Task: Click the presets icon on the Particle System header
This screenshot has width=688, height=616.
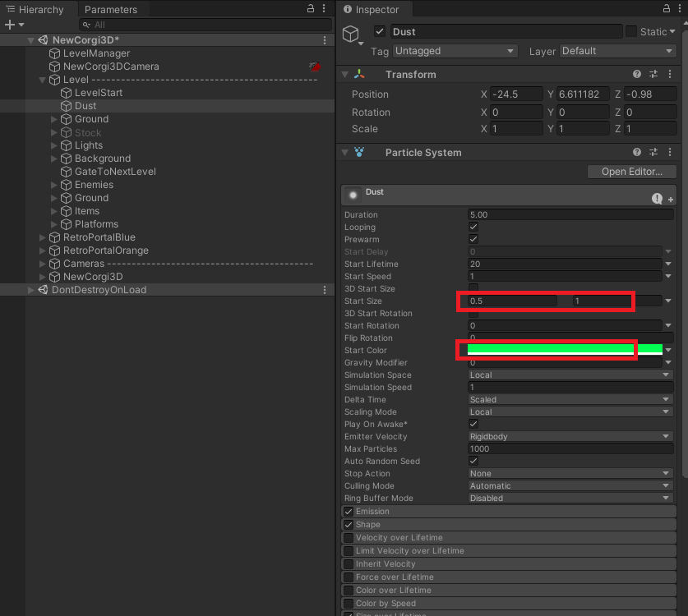Action: 653,152
